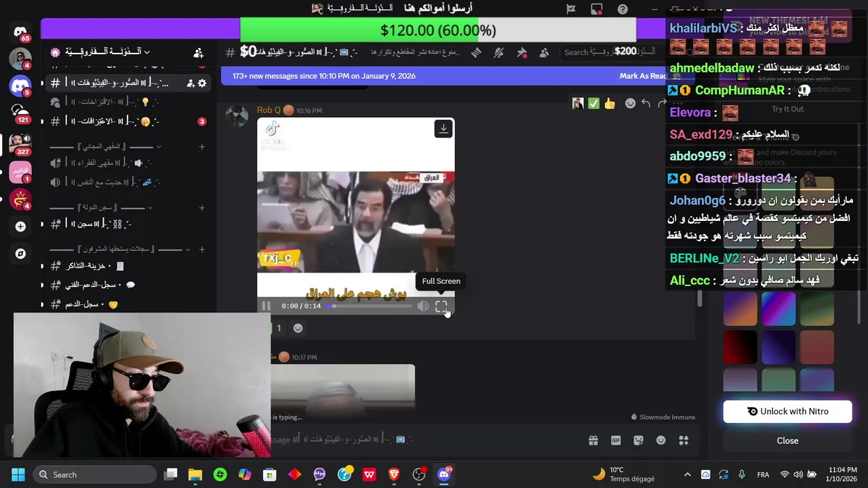The image size is (868, 488).
Task: Click the Help question mark icon
Action: click(x=623, y=9)
